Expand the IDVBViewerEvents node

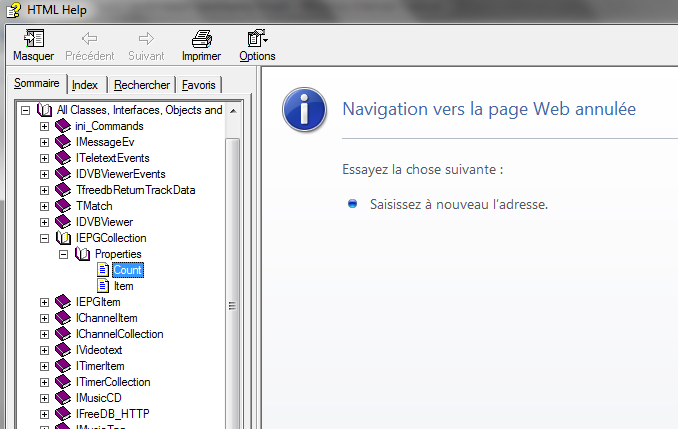[44, 174]
